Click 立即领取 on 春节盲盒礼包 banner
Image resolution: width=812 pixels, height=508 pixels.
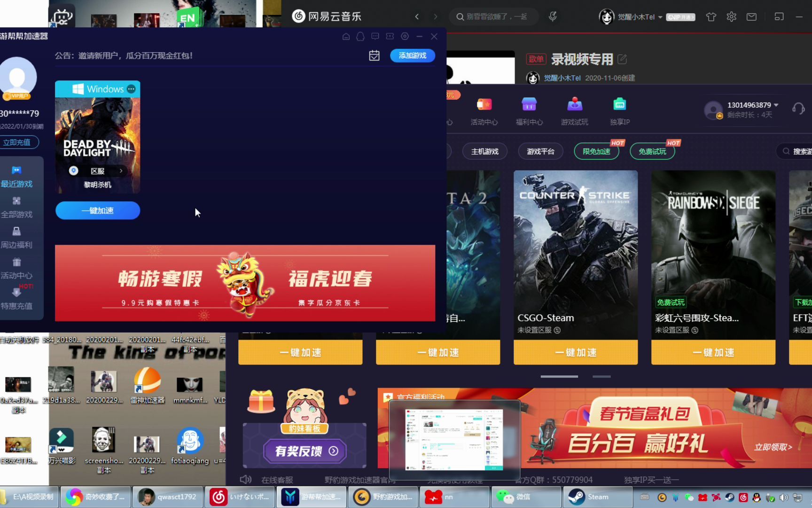click(773, 447)
